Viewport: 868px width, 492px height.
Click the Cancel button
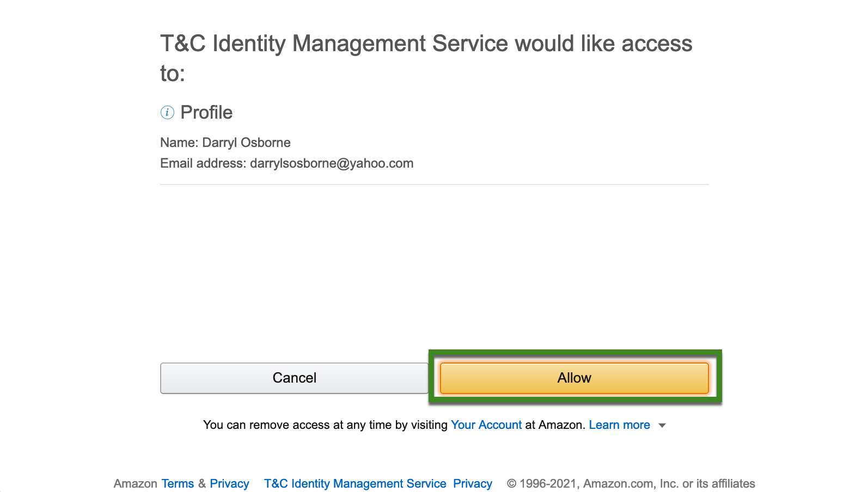[x=294, y=378]
